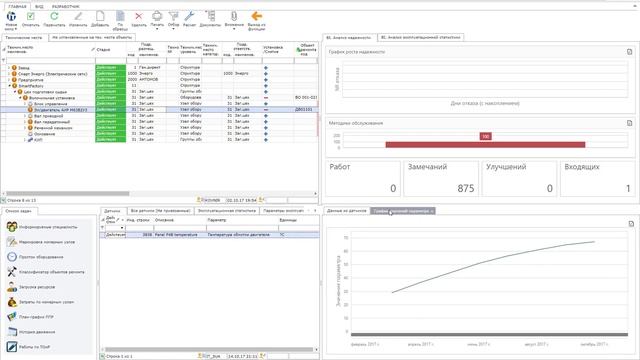
Task: Open the Работы по ТОиР icon
Action: pos(12,347)
